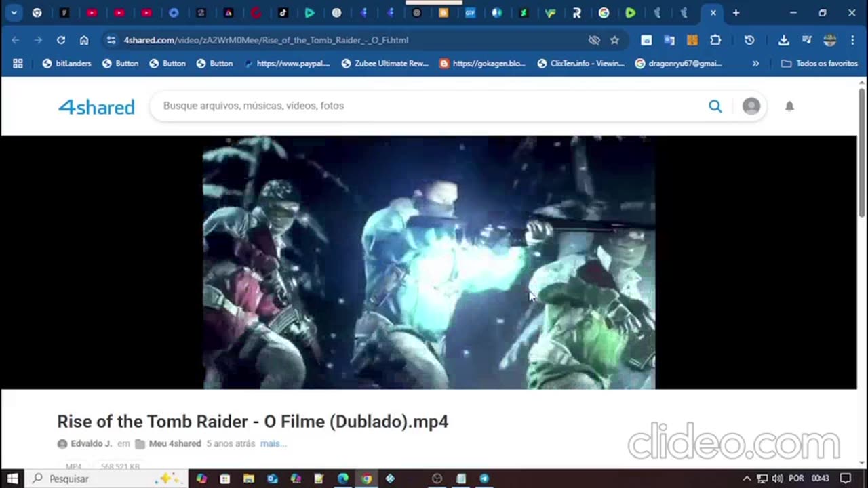
Task: Click the back navigation arrow
Action: (15, 40)
